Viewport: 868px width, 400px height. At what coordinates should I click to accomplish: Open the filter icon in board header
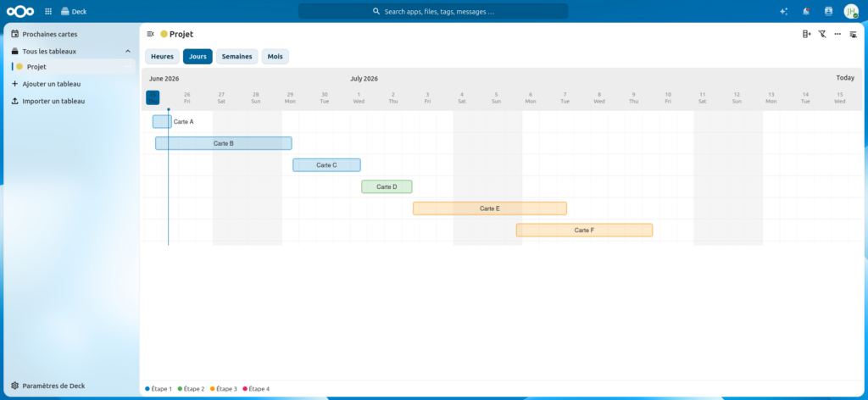click(x=822, y=34)
